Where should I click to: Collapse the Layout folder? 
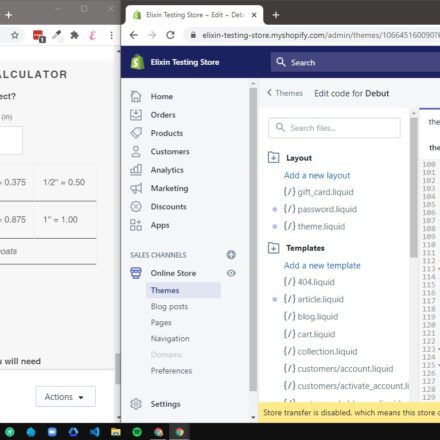pos(273,157)
